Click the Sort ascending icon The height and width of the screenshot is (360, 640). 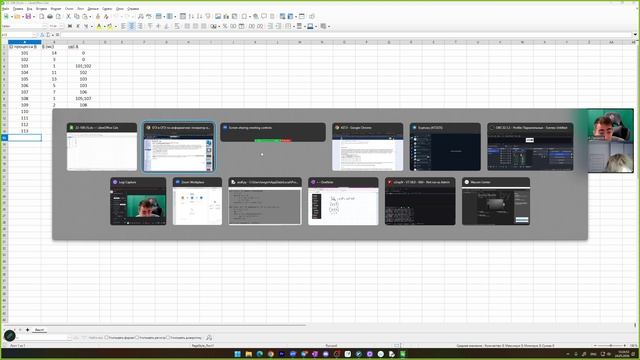[x=191, y=16]
